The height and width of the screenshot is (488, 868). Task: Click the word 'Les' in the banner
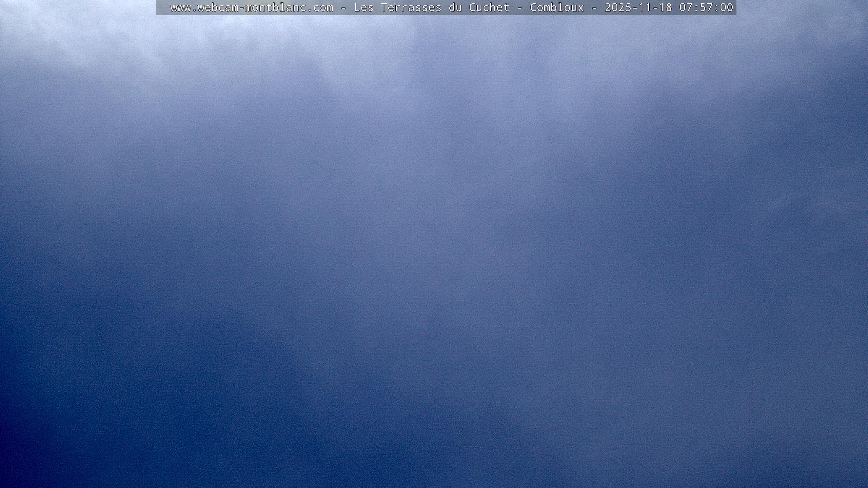[363, 7]
